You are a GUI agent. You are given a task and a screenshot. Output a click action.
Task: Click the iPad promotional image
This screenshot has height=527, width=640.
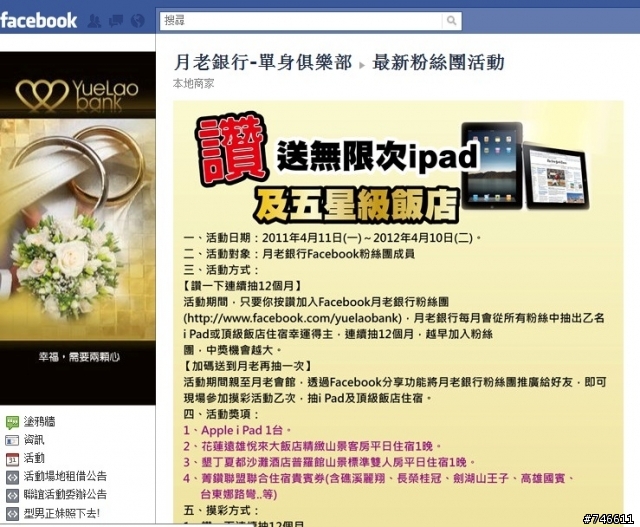(x=525, y=167)
